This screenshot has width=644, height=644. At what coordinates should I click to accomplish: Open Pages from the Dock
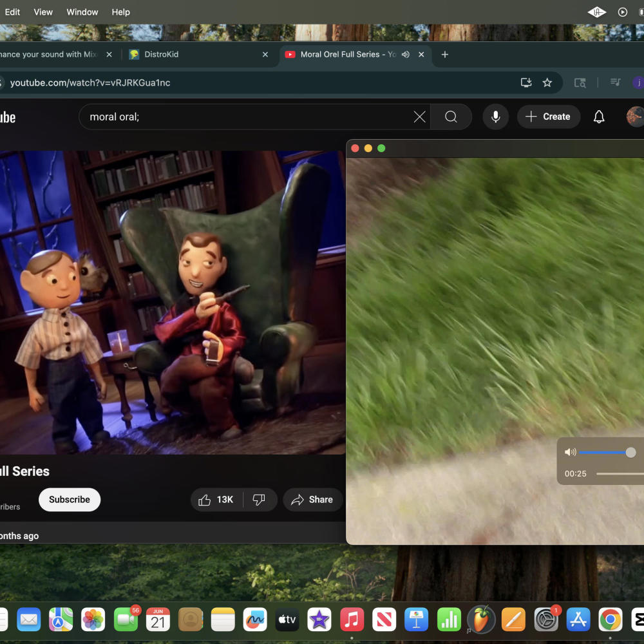(513, 619)
